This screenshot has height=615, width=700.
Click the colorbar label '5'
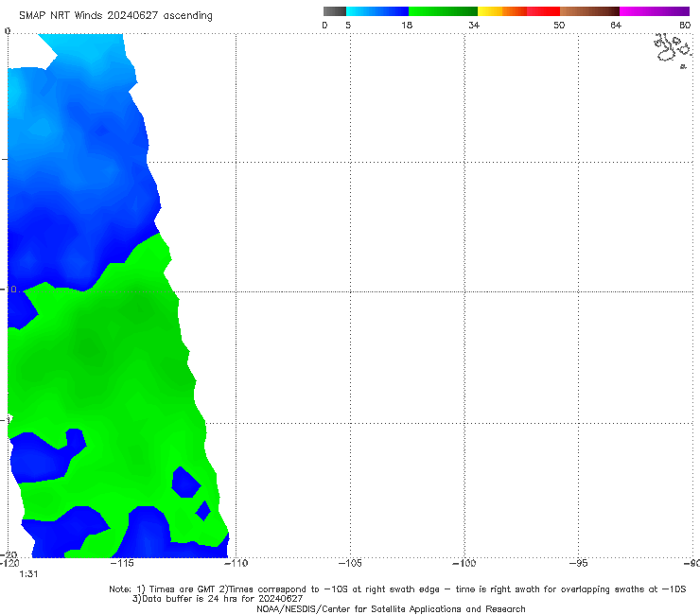(x=348, y=25)
